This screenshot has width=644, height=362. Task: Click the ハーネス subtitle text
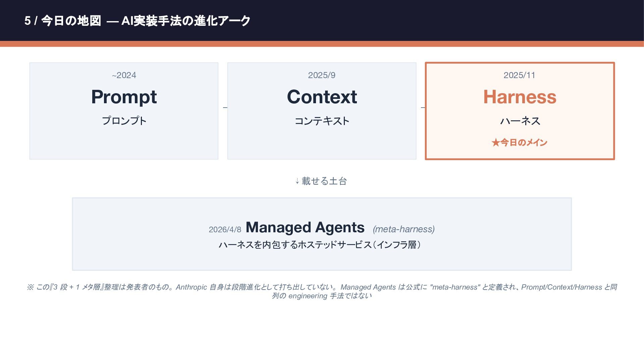[x=520, y=121]
